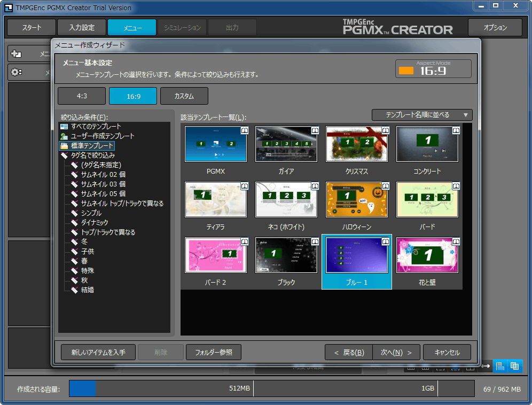This screenshot has height=405, width=532.
Task: Switch to the シミュレーション tab
Action: 182,27
